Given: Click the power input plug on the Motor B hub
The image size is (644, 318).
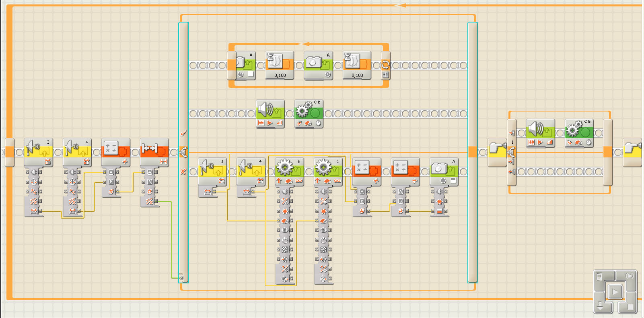Looking at the screenshot, I should [278, 221].
